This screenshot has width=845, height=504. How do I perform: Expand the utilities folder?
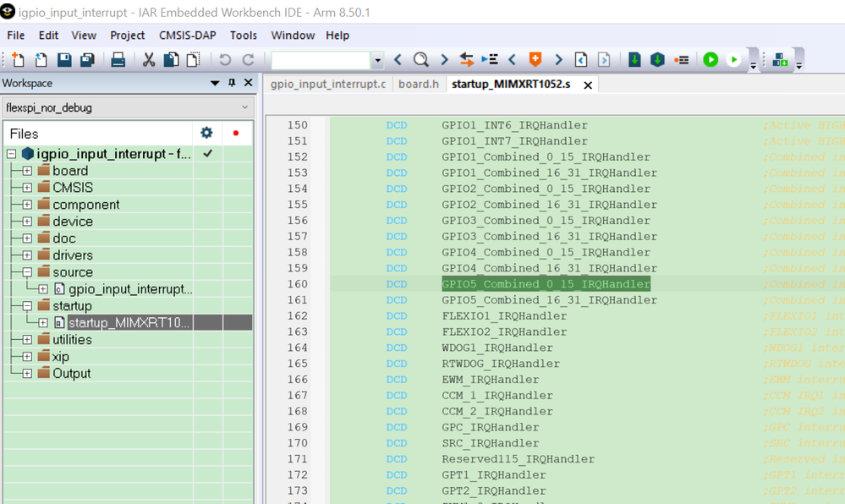coord(27,340)
